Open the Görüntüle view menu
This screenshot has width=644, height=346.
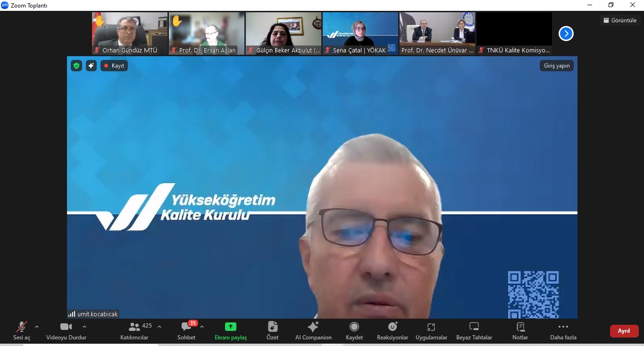[x=619, y=20]
